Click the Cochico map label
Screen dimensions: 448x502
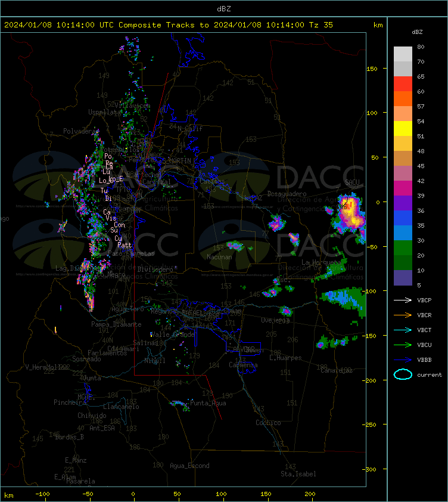click(x=268, y=423)
